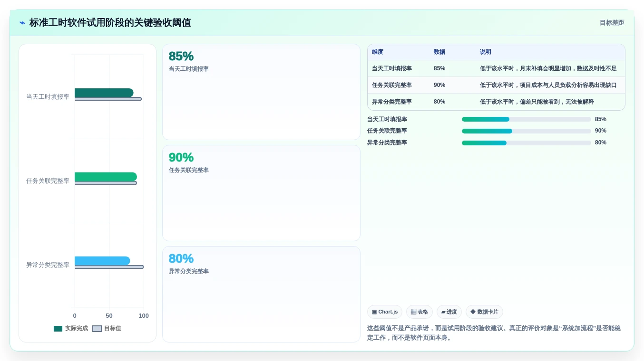
Task: Click the 表格 tag chip
Action: click(420, 312)
